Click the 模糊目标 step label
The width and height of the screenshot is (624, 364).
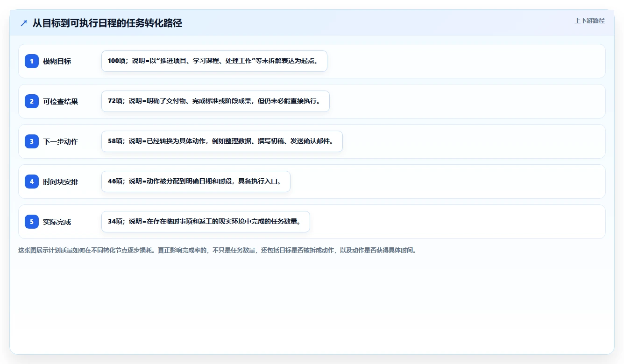pos(57,61)
